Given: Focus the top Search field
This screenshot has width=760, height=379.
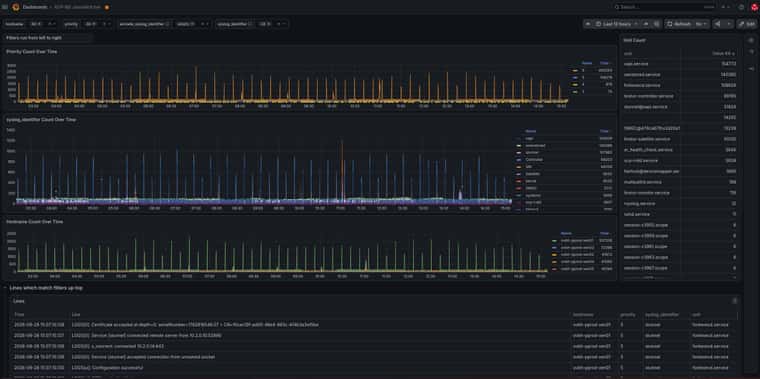Looking at the screenshot, I should pyautogui.click(x=664, y=7).
